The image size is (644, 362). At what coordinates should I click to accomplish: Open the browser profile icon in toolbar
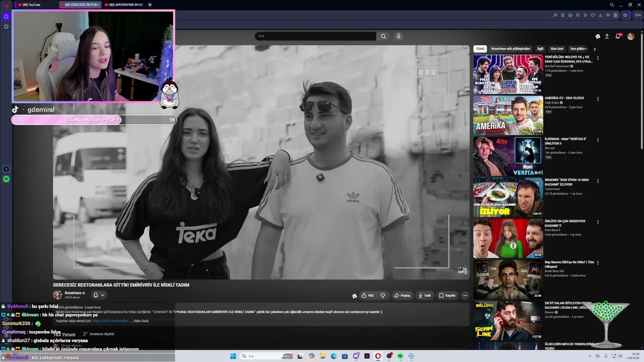coord(615,15)
